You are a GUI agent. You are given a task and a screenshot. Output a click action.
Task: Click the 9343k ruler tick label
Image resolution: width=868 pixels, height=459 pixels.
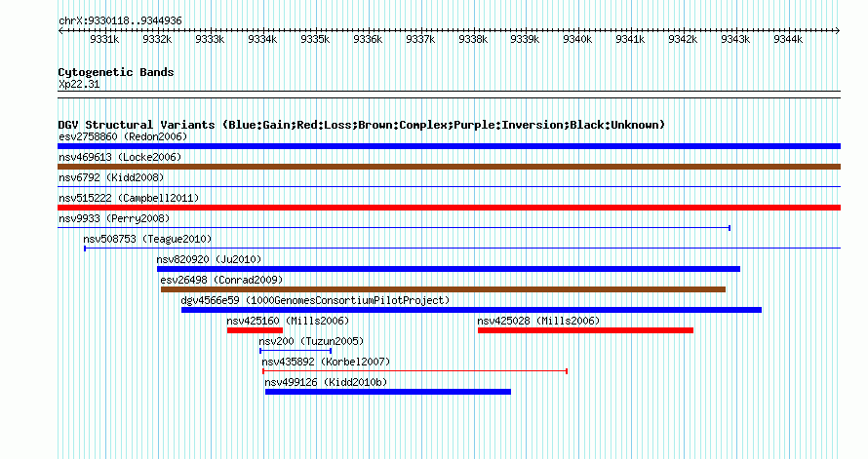click(x=735, y=39)
